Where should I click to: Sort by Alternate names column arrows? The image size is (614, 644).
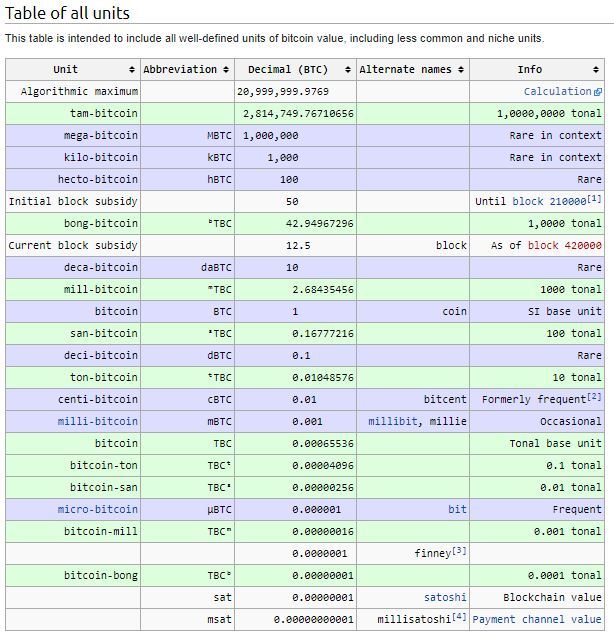[461, 69]
